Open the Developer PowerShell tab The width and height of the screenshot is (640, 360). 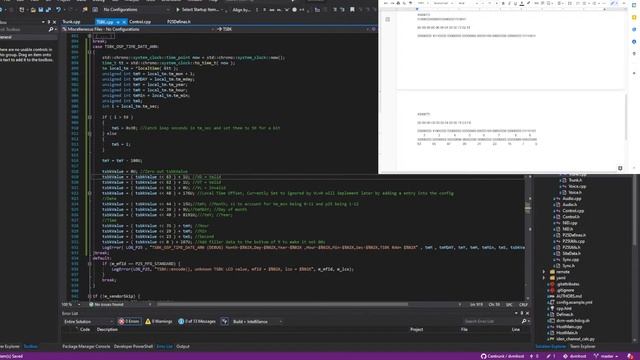point(133,347)
